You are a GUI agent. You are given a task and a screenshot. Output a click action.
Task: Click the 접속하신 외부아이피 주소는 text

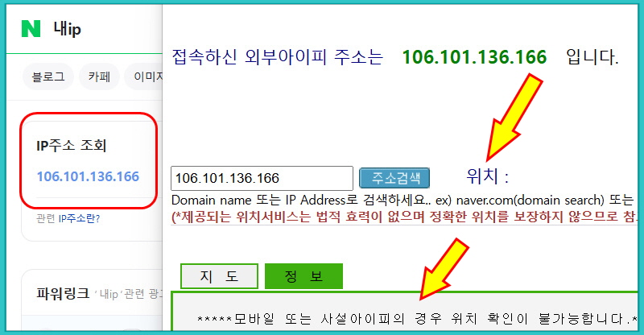[278, 56]
